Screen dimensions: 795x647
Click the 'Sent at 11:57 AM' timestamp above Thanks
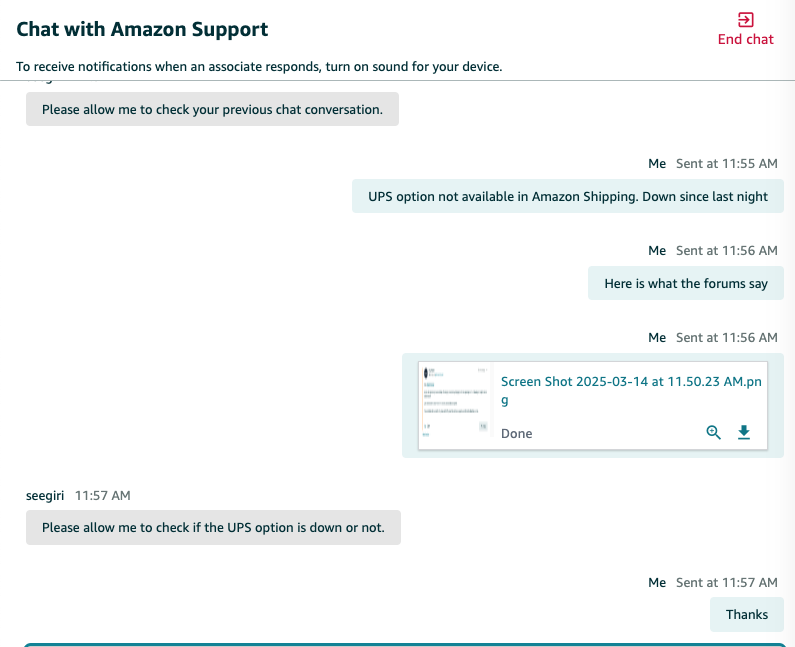tap(727, 582)
